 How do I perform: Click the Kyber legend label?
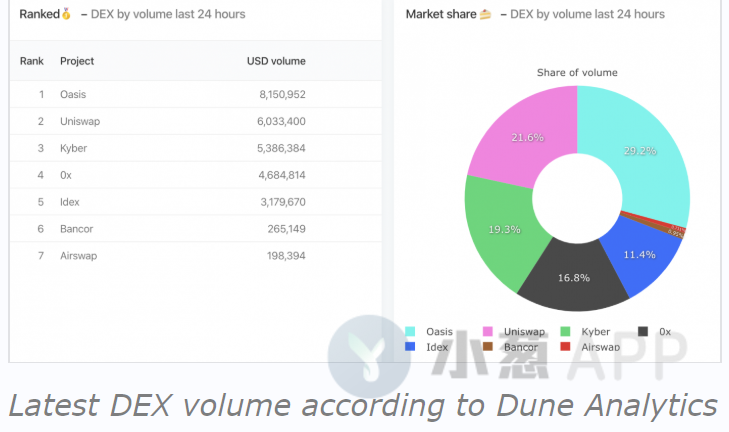(x=596, y=332)
